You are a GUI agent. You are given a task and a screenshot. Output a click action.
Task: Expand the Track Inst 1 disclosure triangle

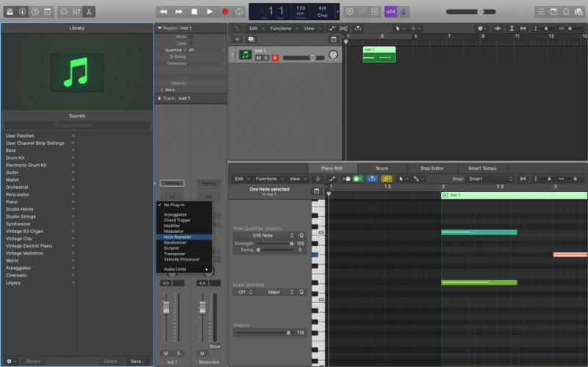tap(159, 99)
